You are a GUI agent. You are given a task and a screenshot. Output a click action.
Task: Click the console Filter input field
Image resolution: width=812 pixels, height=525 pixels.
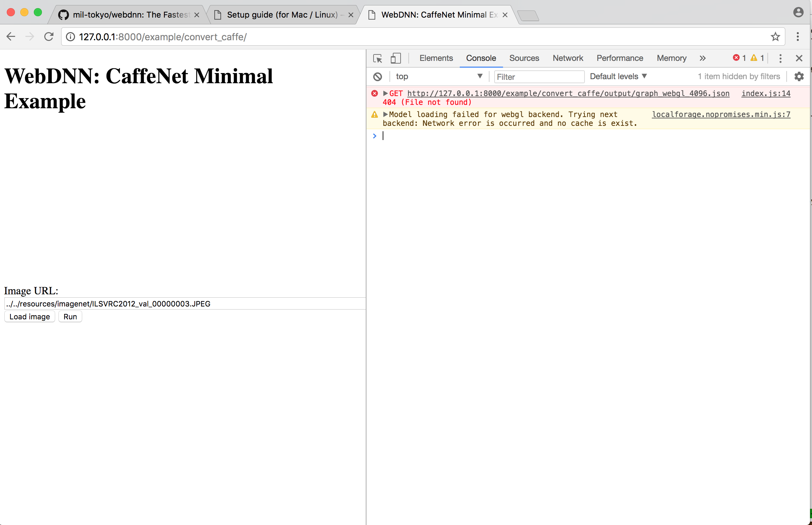[539, 77]
